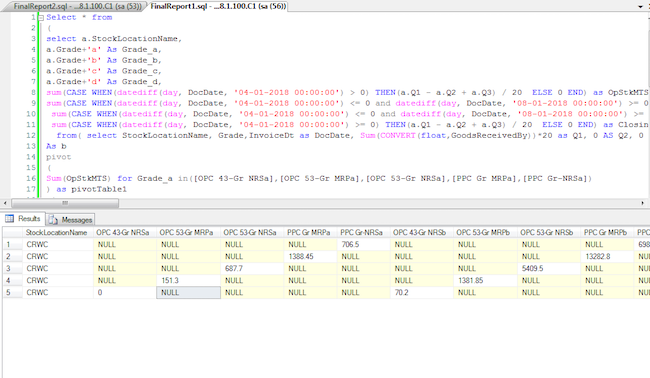Select result row 5 by its row header
This screenshot has width=650, height=378.
(12, 293)
